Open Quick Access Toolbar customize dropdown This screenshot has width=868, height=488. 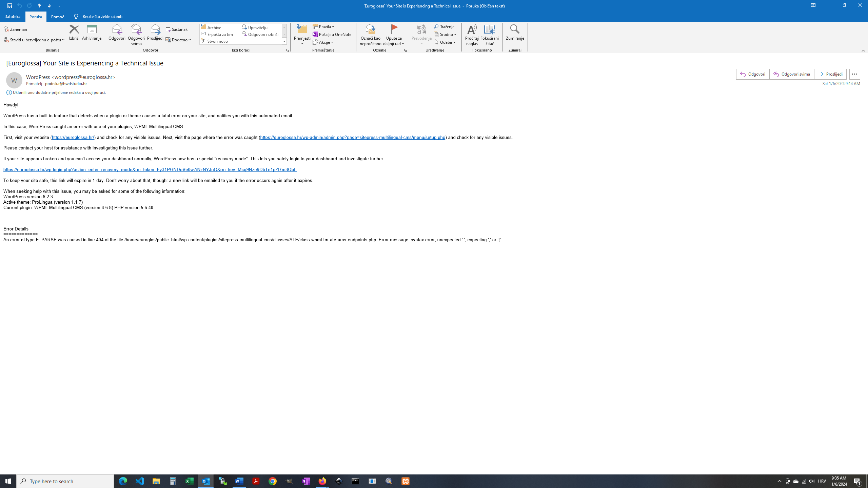coord(59,5)
